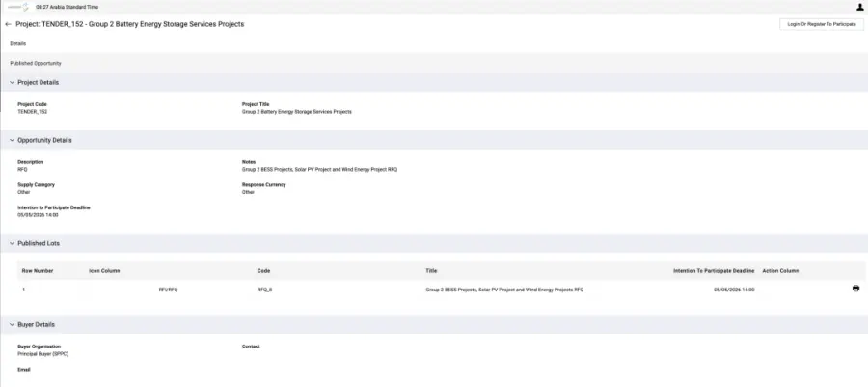868x387 pixels.
Task: Click the print icon in lot row
Action: [x=855, y=289]
